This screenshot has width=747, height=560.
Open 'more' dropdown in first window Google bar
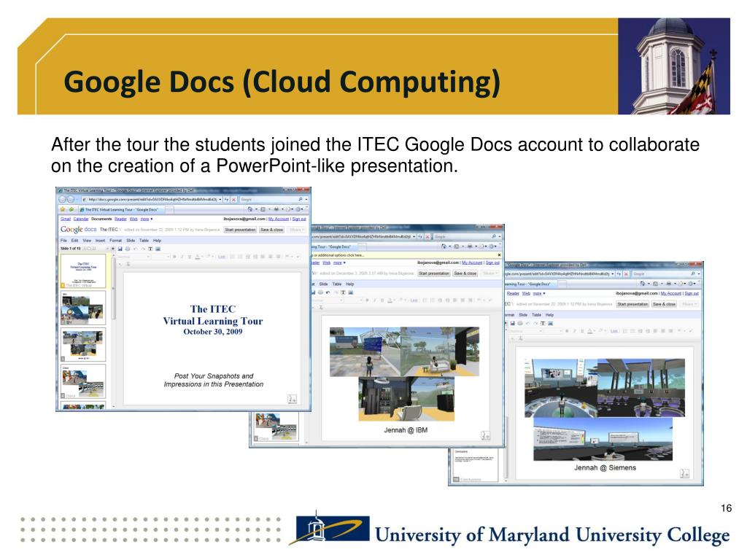[x=147, y=219]
